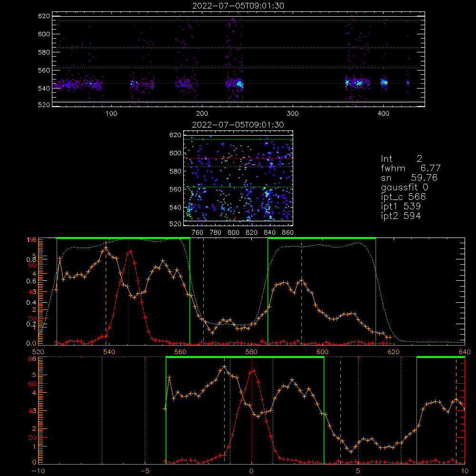Image resolution: width=476 pixels, height=476 pixels.
Task: Click the dashed orange marker near 594 in upper plot
Action: (301, 291)
